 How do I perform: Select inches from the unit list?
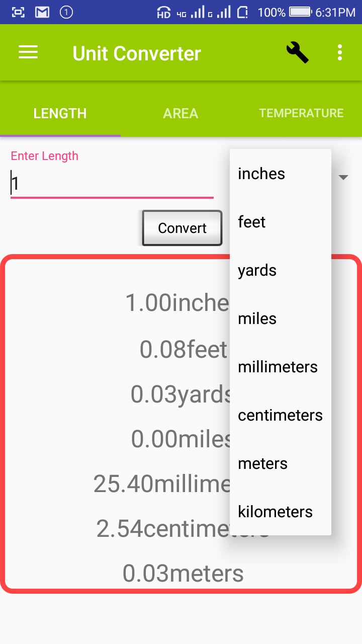(x=261, y=174)
